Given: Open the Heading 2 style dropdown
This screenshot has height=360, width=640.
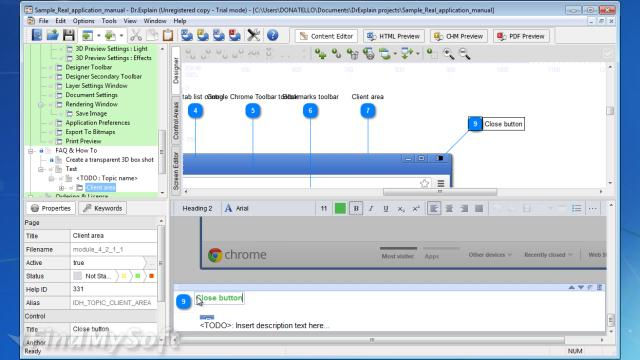Looking at the screenshot, I should click(x=197, y=209).
